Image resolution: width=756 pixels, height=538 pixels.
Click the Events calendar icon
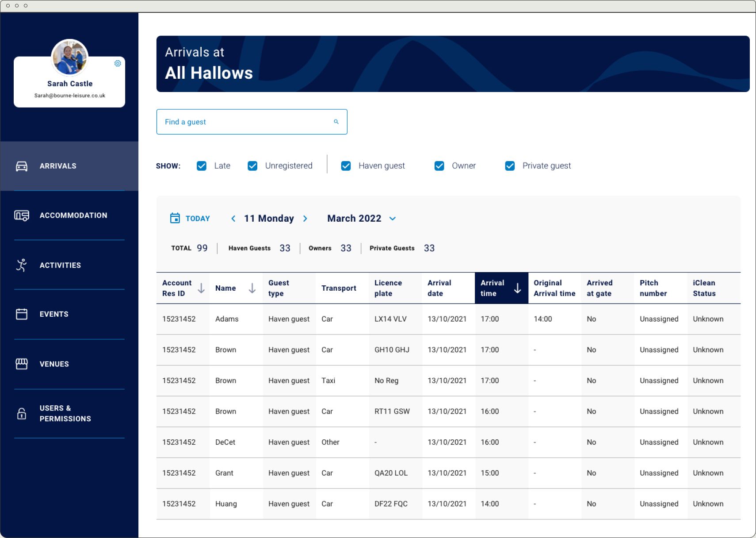tap(22, 314)
